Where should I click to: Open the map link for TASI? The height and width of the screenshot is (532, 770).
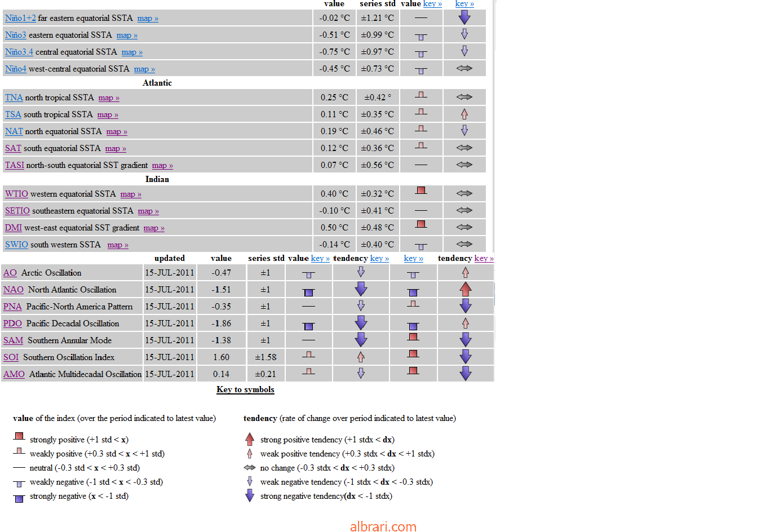coord(162,166)
